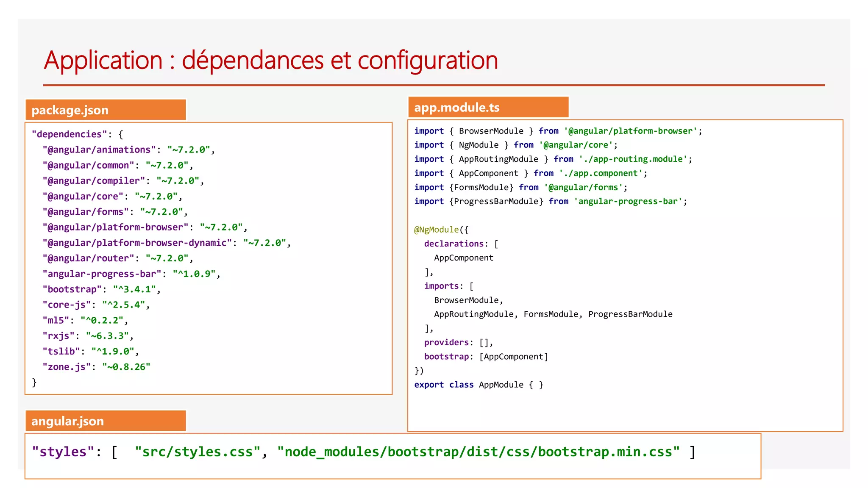Screen dimensions: 868x488
Task: Click the import NgModule from '@angular/core' line
Action: coord(516,145)
